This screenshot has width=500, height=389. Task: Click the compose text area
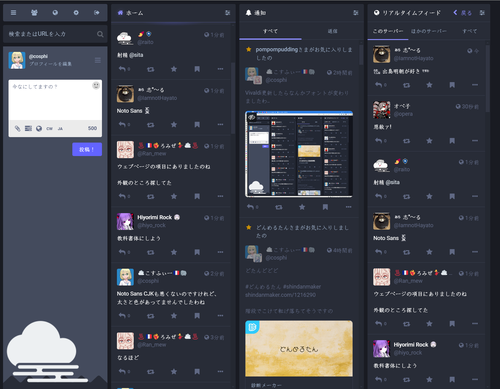click(55, 100)
